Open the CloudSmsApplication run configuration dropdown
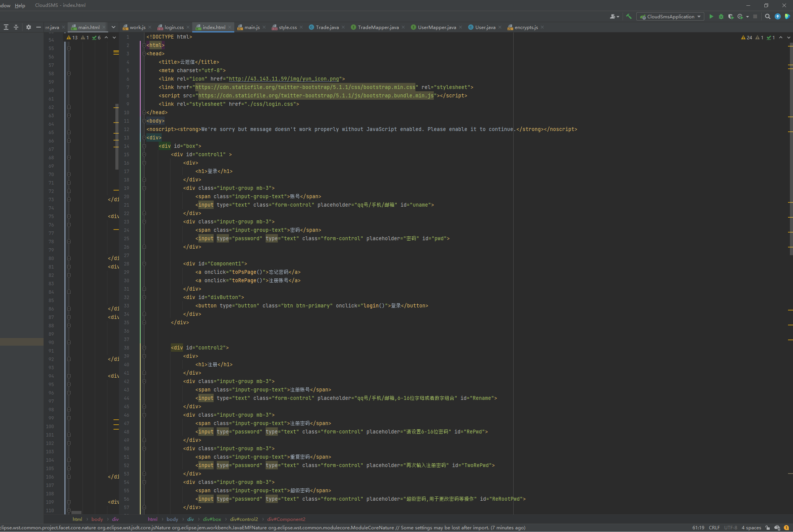This screenshot has width=793, height=532. click(x=670, y=16)
